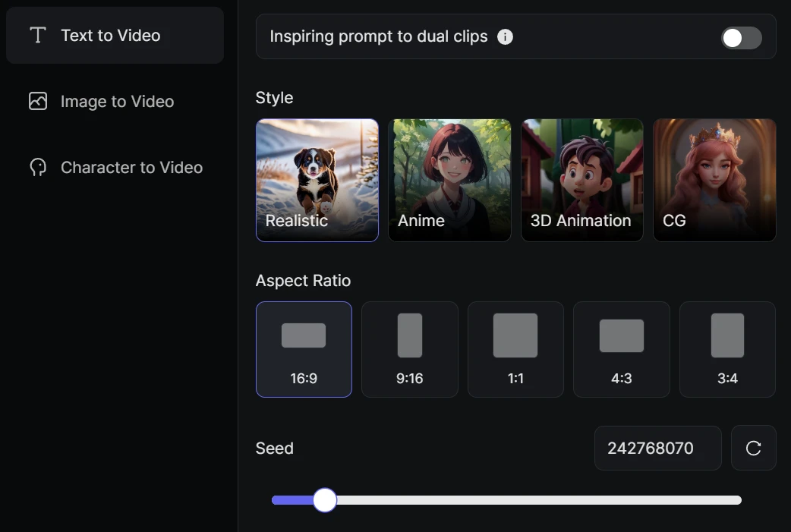Choose the 3:4 aspect ratio
The width and height of the screenshot is (791, 532).
point(727,349)
